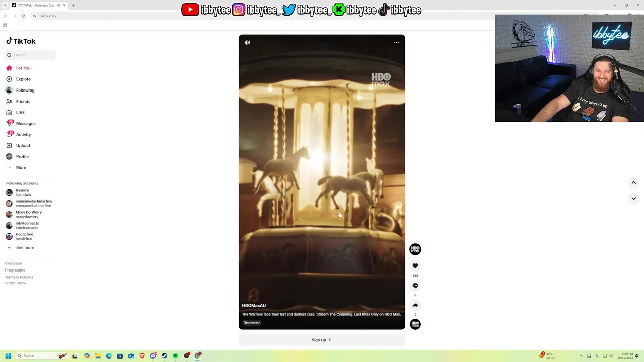
Task: Open the apps grid in bookmarks bar
Action: pyautogui.click(x=5, y=25)
